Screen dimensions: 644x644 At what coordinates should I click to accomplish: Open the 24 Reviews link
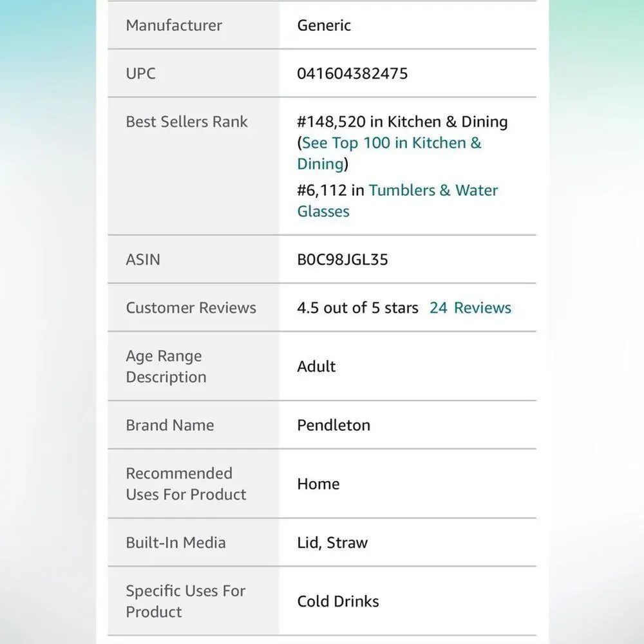(470, 308)
